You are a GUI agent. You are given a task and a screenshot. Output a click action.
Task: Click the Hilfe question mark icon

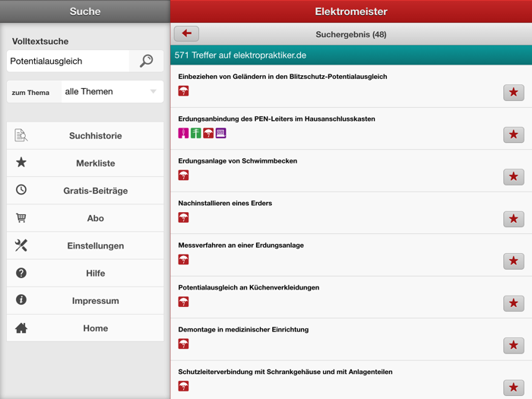click(21, 273)
